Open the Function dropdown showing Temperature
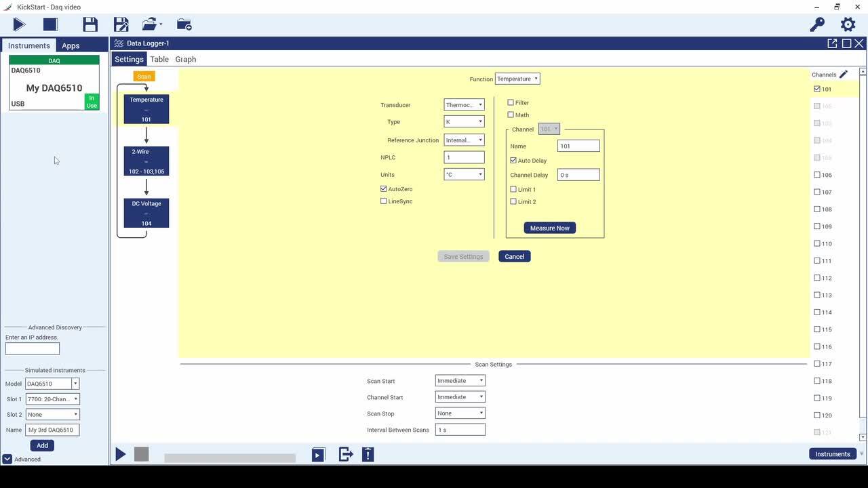Viewport: 868px width, 488px height. [517, 78]
